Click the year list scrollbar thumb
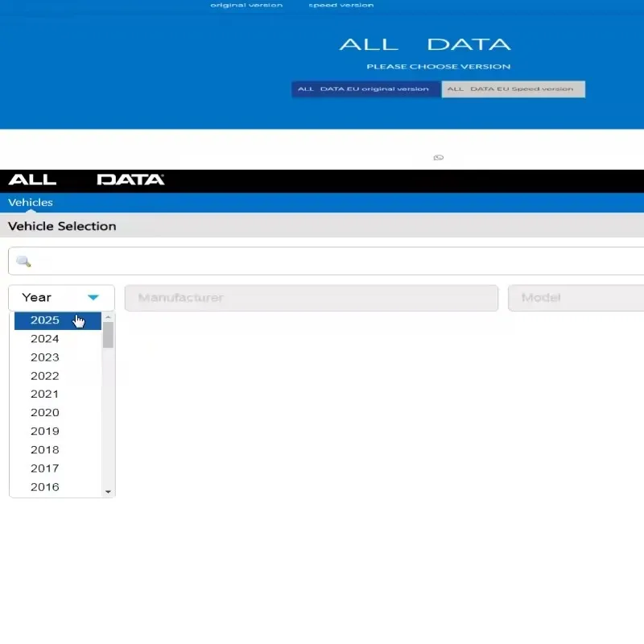This screenshot has width=644, height=644. coord(108,335)
